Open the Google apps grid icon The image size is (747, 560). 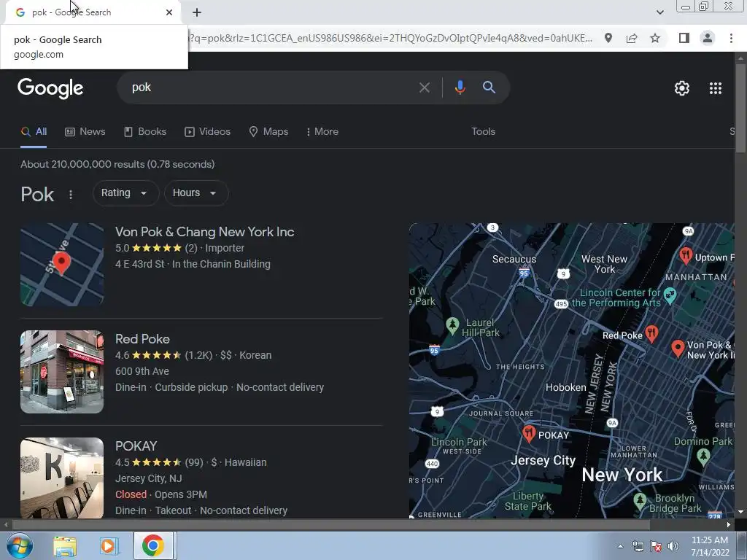pos(715,88)
